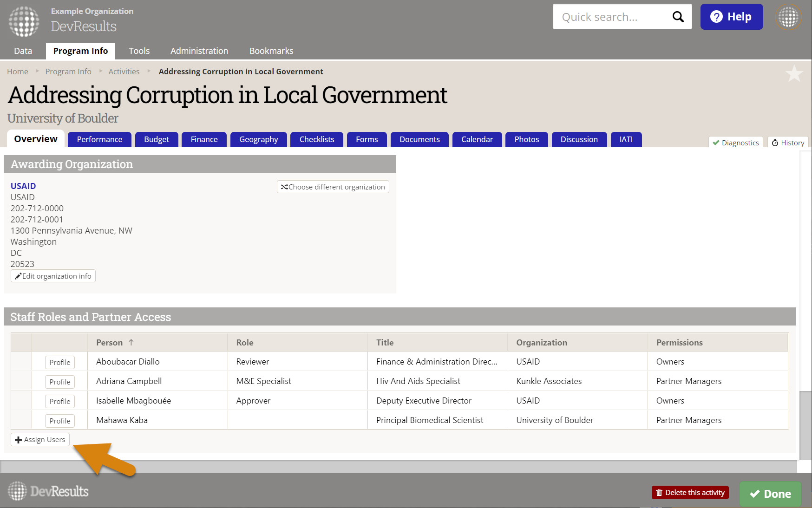Switch to the Performance tab
The width and height of the screenshot is (812, 508).
(99, 139)
